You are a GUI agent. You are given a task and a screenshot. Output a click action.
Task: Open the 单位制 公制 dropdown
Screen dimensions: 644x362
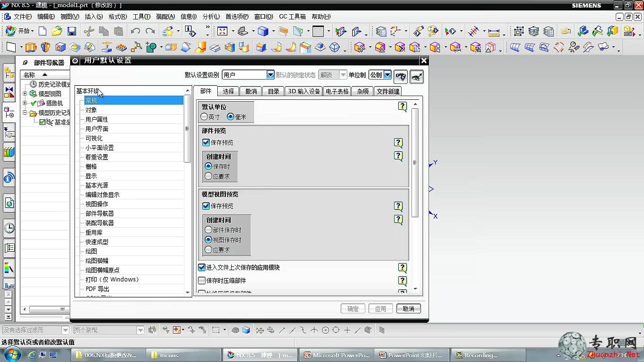[387, 75]
